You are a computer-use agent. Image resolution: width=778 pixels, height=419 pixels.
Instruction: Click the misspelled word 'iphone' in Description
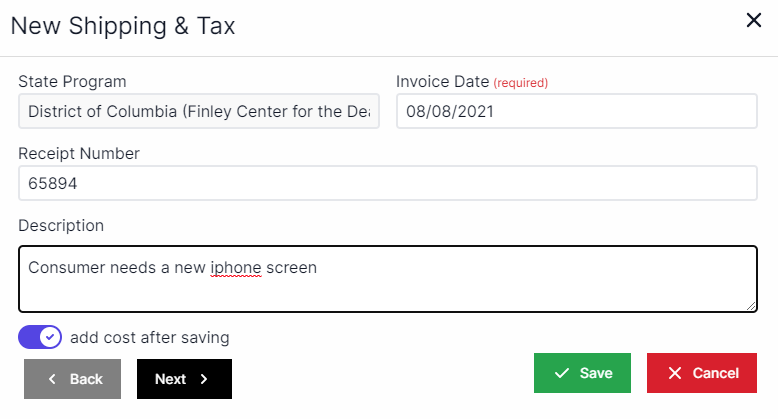click(235, 268)
